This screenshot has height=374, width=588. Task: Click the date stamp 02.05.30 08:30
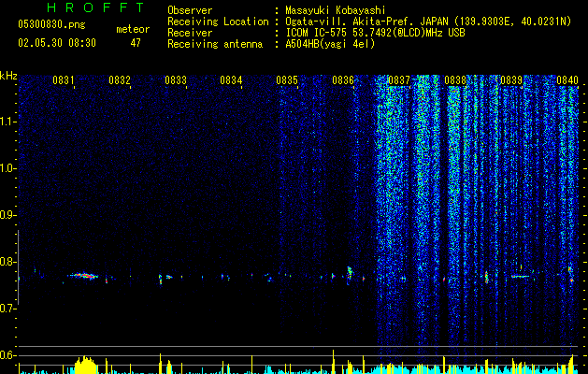click(57, 43)
